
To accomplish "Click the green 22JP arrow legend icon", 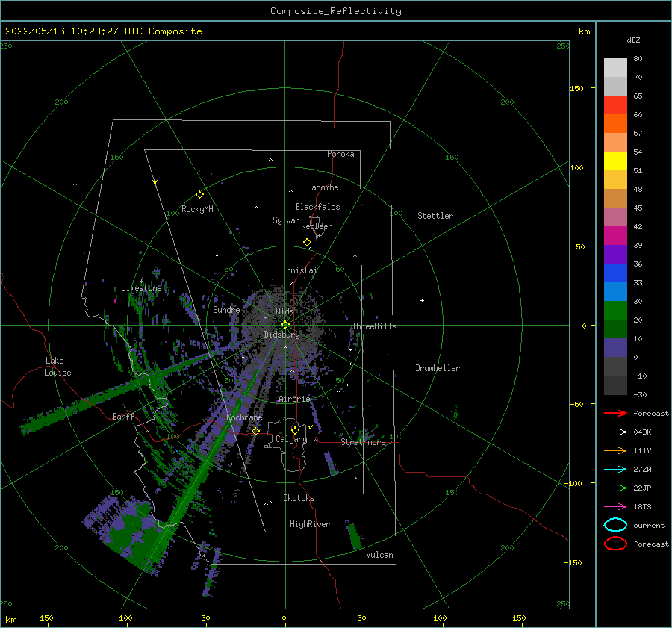I will pyautogui.click(x=615, y=488).
